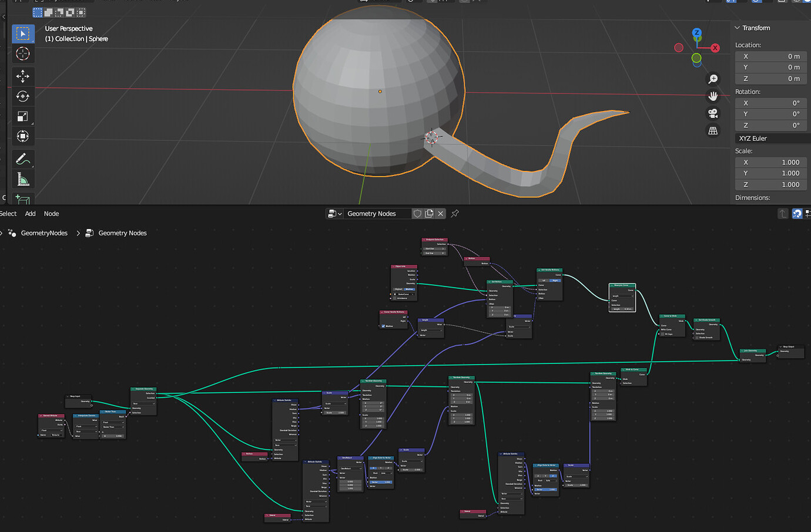Screen dimensions: 811x532
Task: Open the operation dropdown on the Scale vector node
Action: (335, 404)
